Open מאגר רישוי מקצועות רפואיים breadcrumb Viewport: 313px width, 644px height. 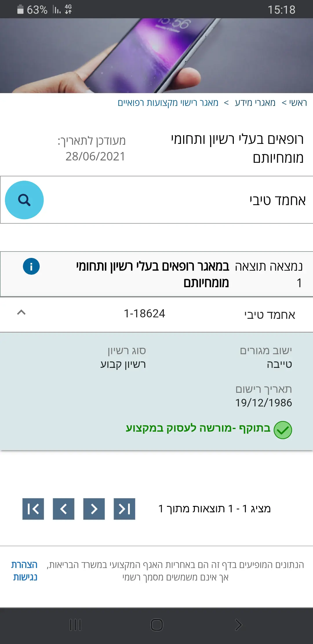tap(168, 103)
